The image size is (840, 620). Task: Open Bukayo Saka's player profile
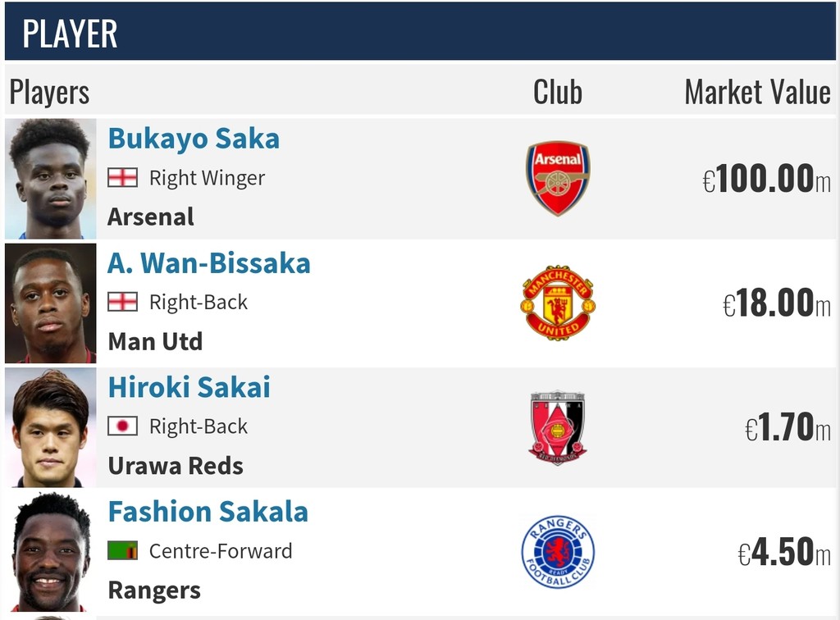click(194, 139)
